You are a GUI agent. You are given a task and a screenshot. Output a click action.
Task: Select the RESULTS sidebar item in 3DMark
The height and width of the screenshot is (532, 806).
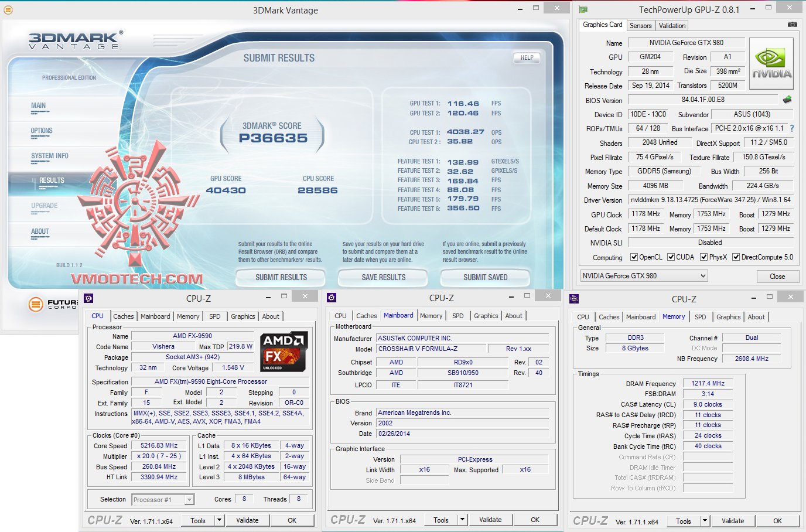tap(52, 180)
